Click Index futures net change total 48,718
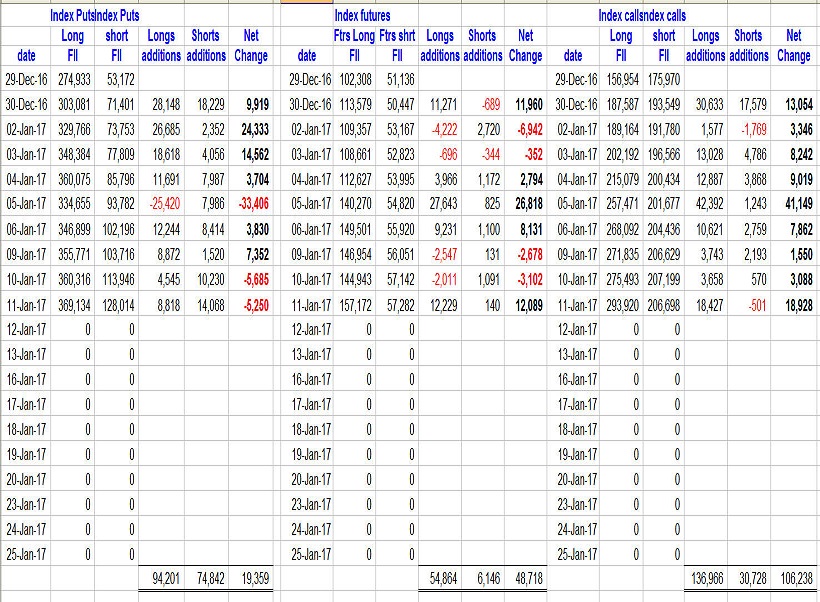Viewport: 820px width, 602px height. [x=525, y=579]
